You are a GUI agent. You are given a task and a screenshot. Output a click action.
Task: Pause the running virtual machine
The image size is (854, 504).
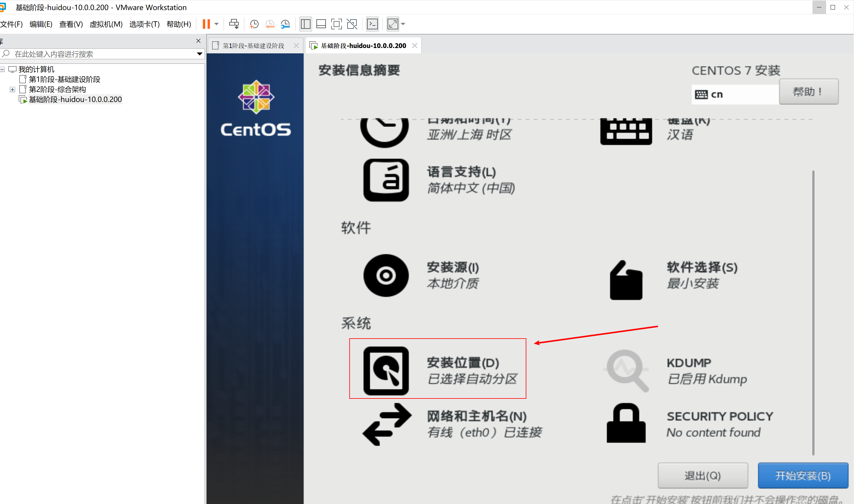[x=206, y=24]
